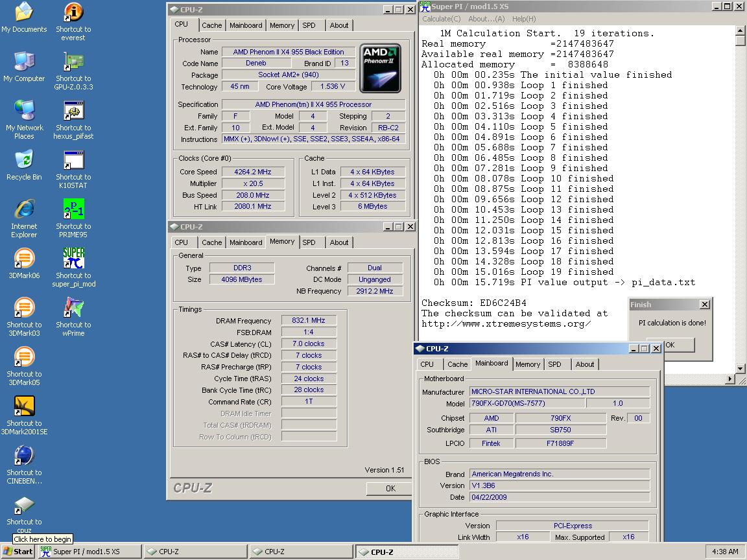Click the BIOS version value 'V1.3B6'
The image size is (747, 560).
[x=560, y=485]
